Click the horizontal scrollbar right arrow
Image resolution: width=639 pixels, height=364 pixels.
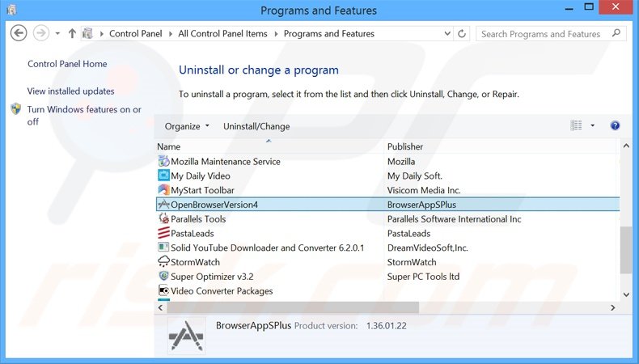tap(612, 307)
